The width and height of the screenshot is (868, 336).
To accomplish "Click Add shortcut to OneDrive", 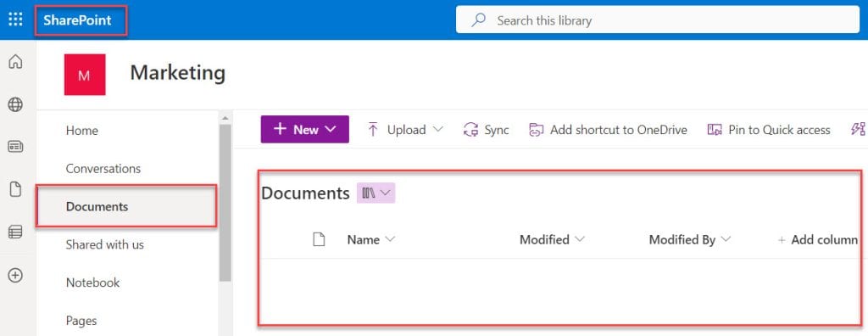I will coord(608,130).
